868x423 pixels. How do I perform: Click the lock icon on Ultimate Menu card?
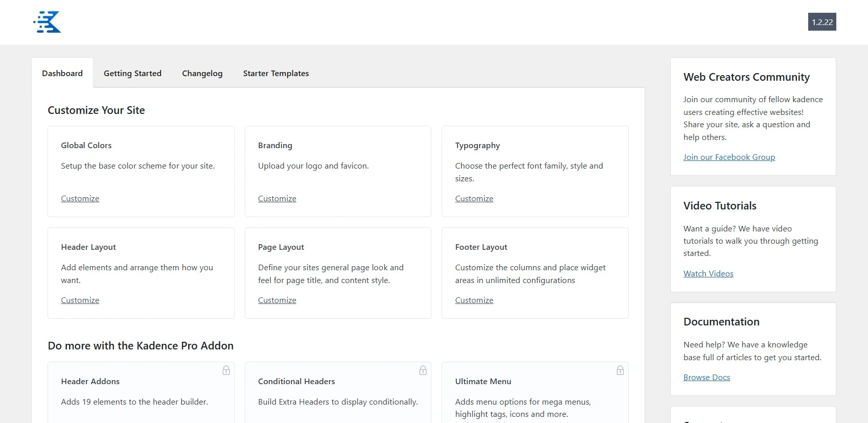click(x=620, y=370)
